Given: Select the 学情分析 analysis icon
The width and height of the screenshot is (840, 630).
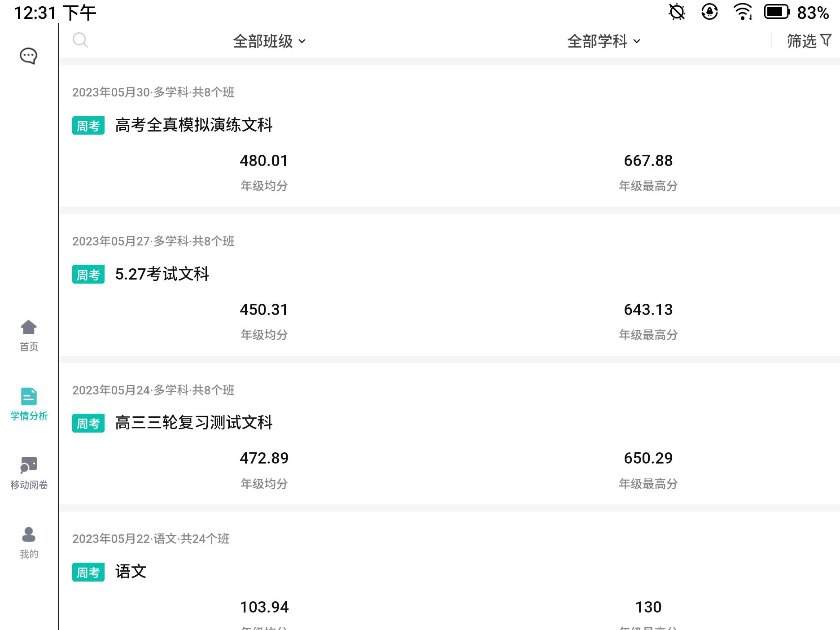Looking at the screenshot, I should tap(28, 398).
